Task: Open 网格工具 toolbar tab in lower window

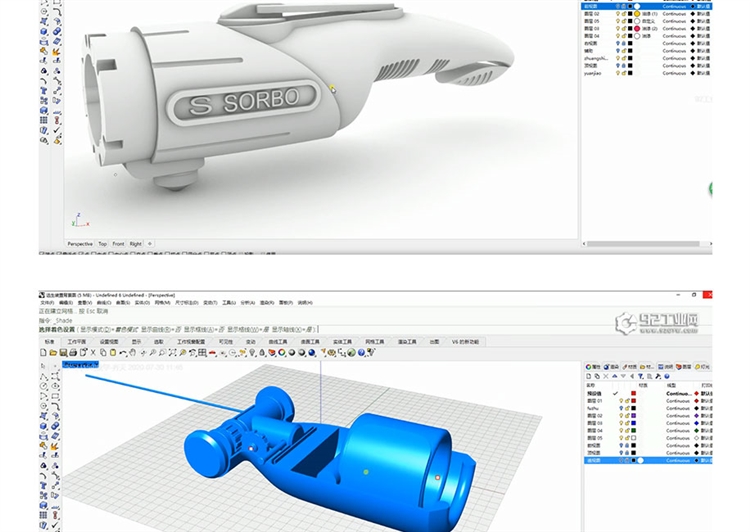Action: click(375, 342)
